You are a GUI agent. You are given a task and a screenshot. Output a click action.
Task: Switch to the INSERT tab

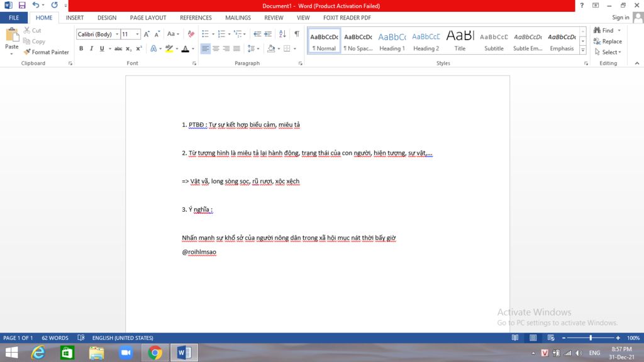(x=75, y=18)
